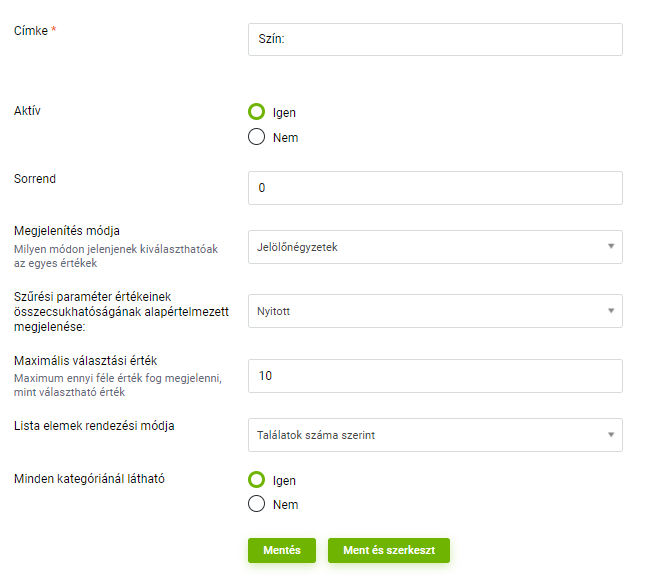This screenshot has width=661, height=578.
Task: Select Nem radio for Aktív
Action: tap(256, 137)
